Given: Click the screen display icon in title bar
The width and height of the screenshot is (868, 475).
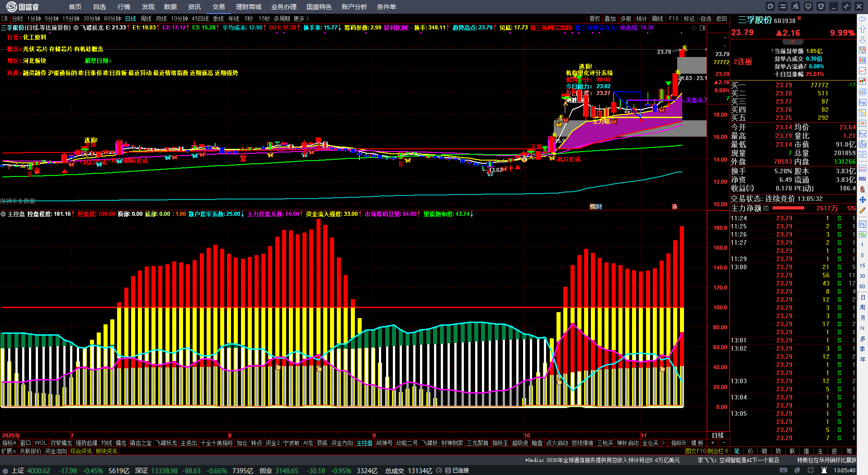Looking at the screenshot, I should click(x=808, y=6).
